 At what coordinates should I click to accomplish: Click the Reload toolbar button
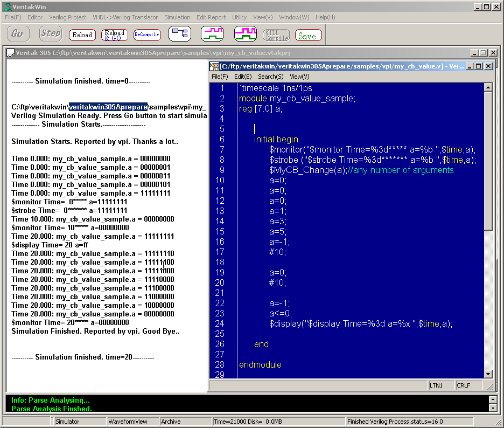tap(82, 34)
